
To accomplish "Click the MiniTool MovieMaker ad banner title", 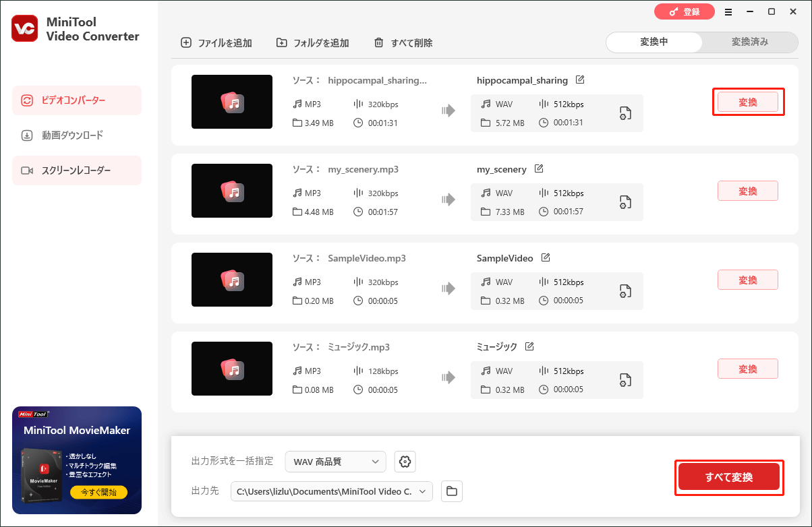I will pyautogui.click(x=77, y=431).
